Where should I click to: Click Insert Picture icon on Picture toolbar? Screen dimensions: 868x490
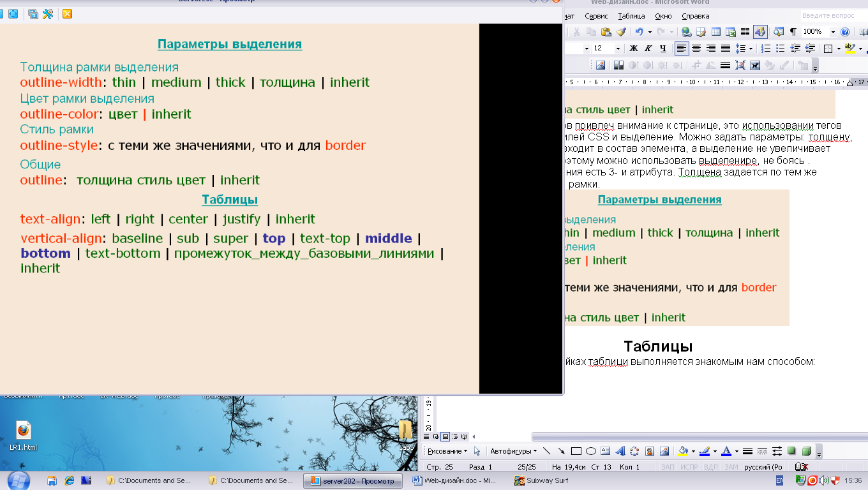600,65
